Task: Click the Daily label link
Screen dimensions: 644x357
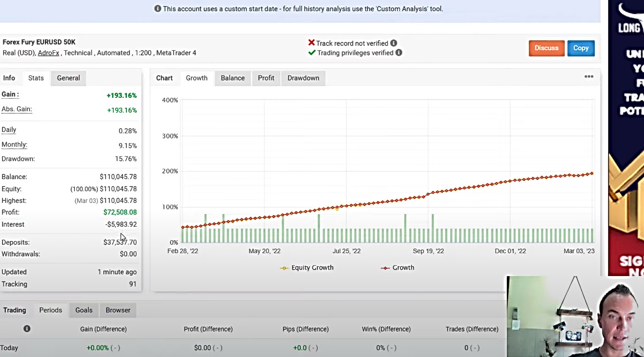Action: tap(9, 130)
